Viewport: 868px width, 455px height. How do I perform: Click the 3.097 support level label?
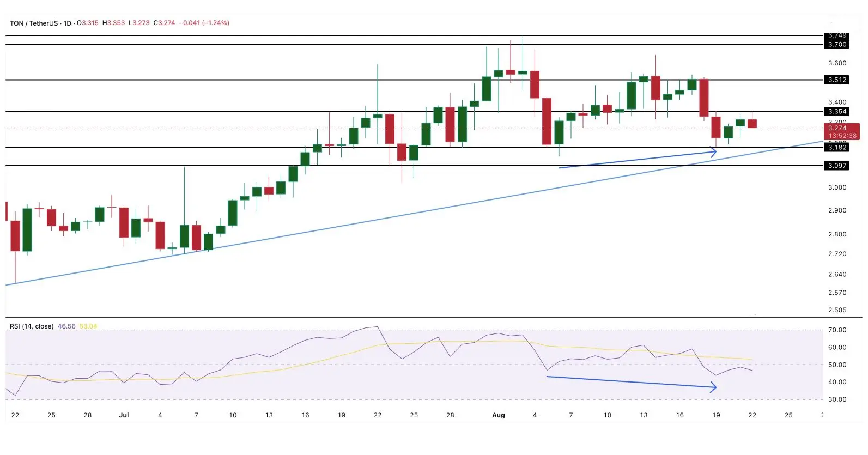pyautogui.click(x=837, y=166)
